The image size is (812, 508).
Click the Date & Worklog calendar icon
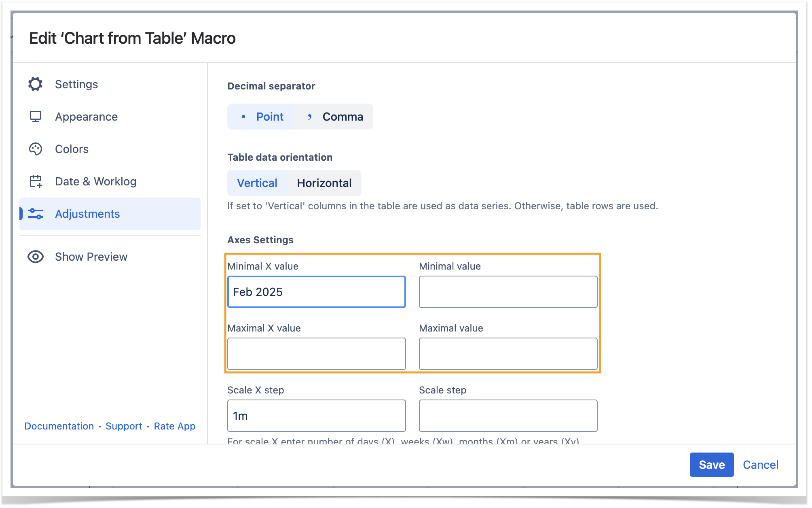(x=36, y=181)
